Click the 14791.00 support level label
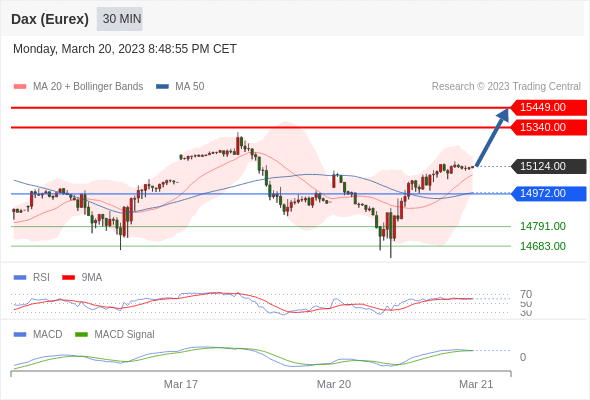 [x=543, y=227]
